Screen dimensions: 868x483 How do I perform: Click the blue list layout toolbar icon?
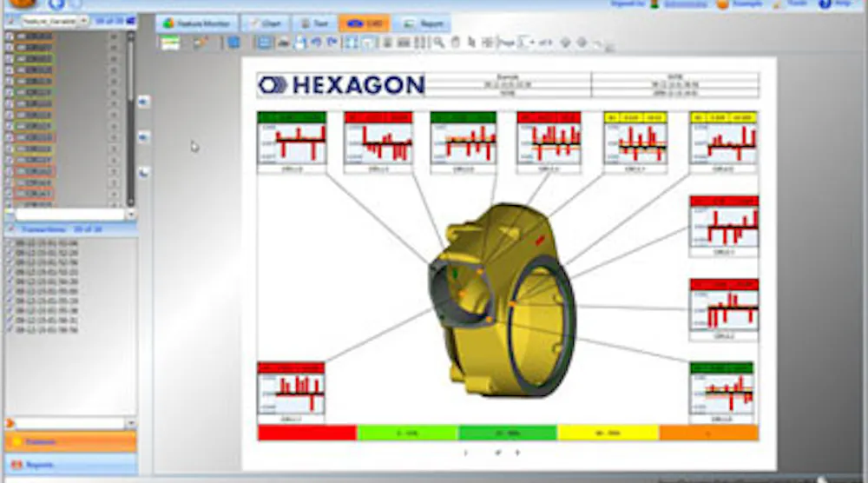point(265,43)
